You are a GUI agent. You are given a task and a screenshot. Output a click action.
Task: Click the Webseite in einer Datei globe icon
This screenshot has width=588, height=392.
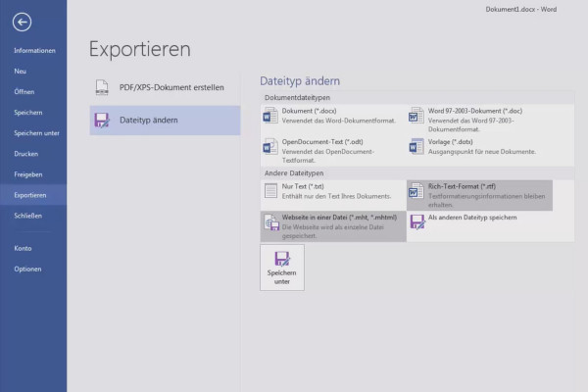tap(271, 222)
